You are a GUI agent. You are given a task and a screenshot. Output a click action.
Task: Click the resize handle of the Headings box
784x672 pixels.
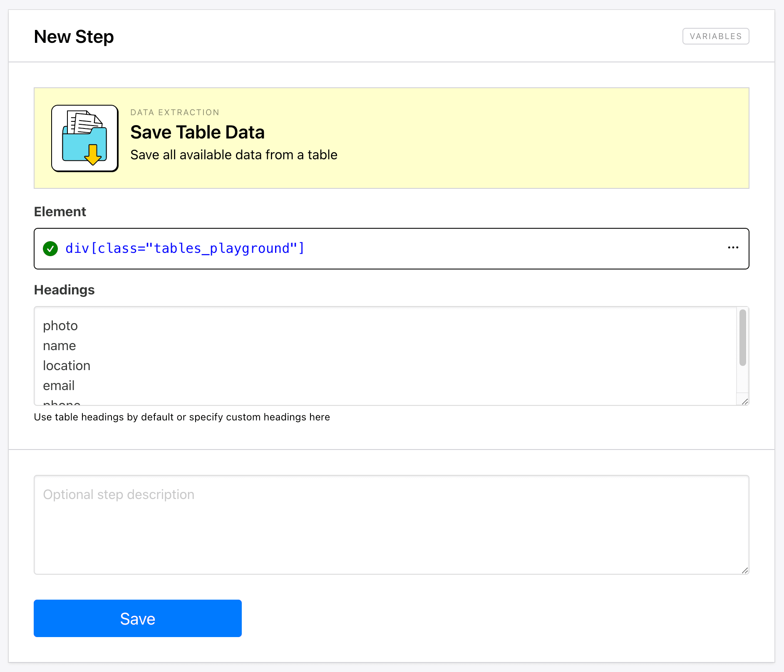coord(744,401)
